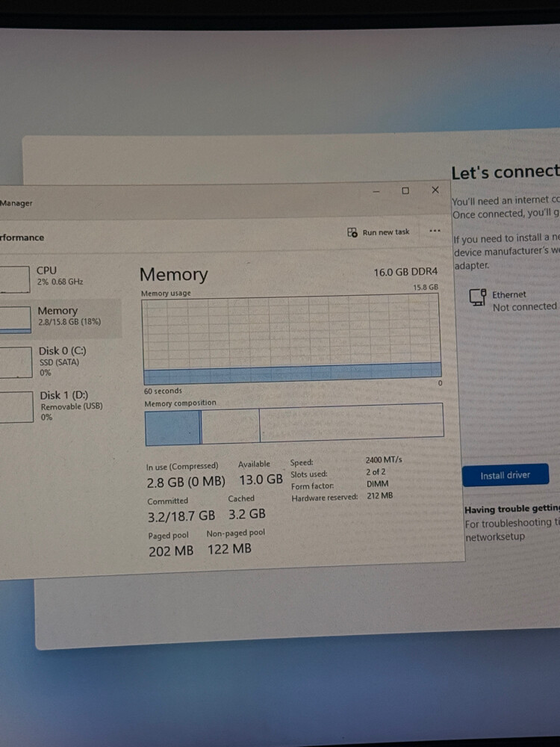Screen dimensions: 560x747
Task: Click the '16.0 GB DDR4' text
Action: coord(405,272)
